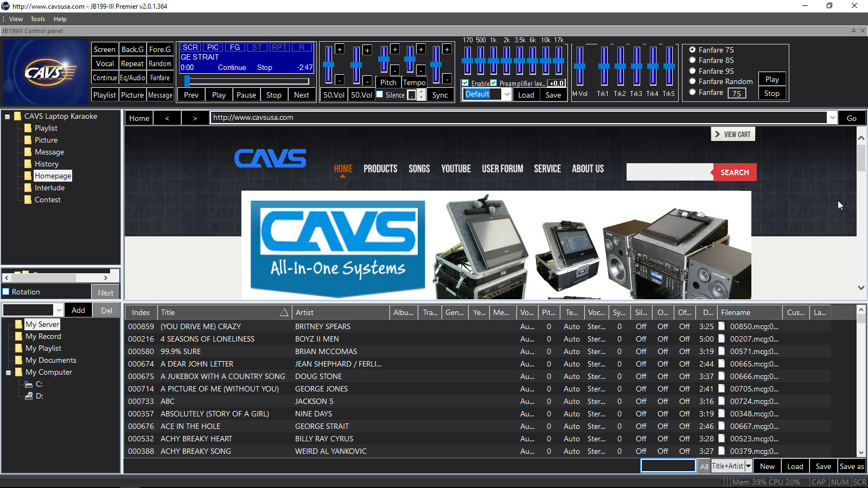Click the Eq/Audio button
The height and width of the screenshot is (488, 868).
click(x=132, y=78)
